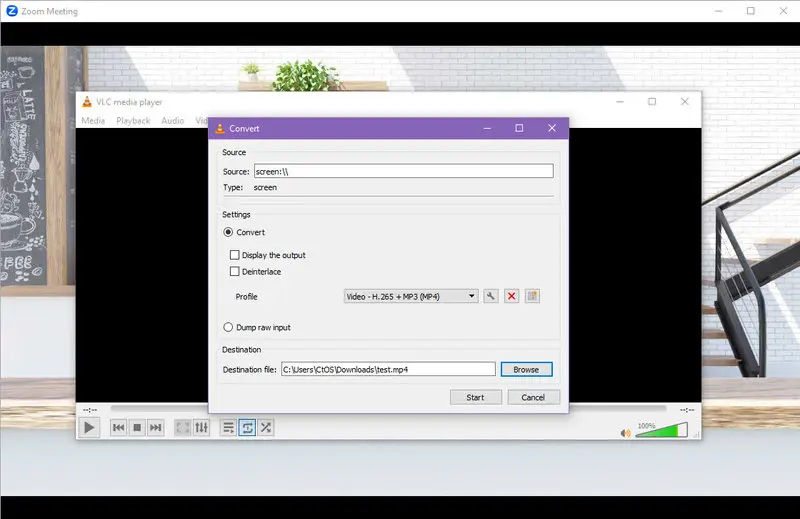
Task: Delete the selected profile using red X
Action: point(511,296)
